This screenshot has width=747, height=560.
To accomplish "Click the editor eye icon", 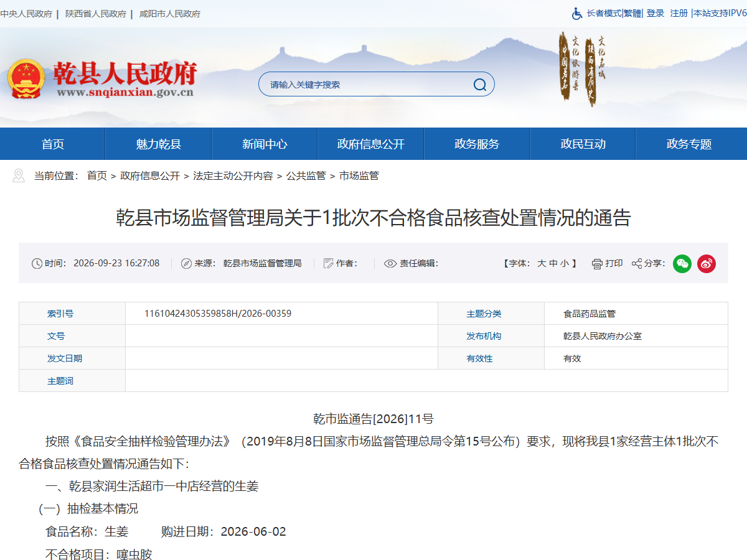I will [390, 264].
